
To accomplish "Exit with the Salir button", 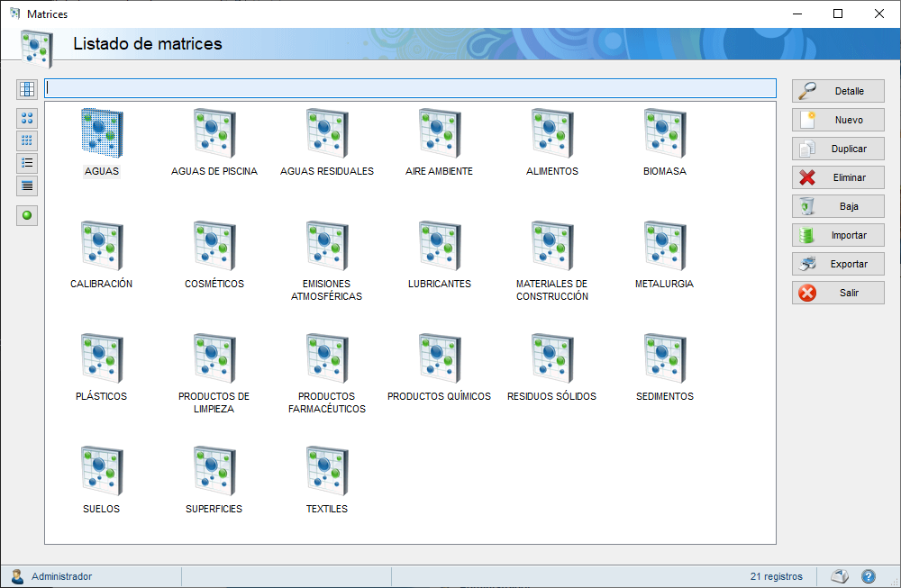I will click(838, 293).
